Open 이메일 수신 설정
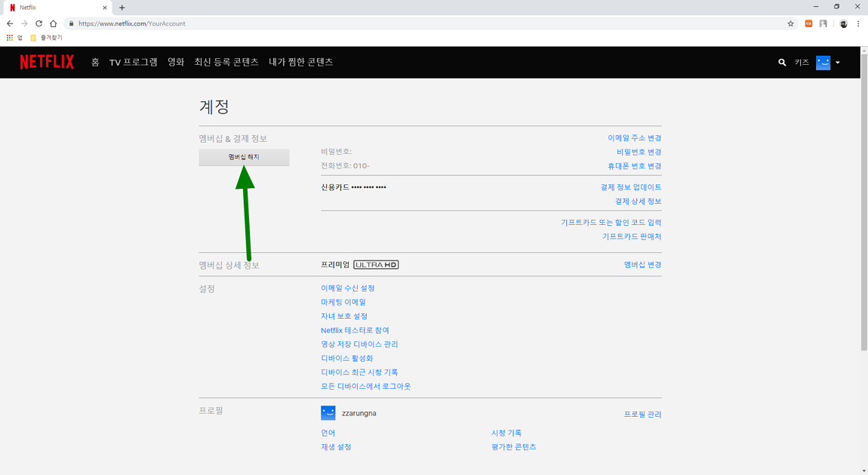 click(x=348, y=288)
